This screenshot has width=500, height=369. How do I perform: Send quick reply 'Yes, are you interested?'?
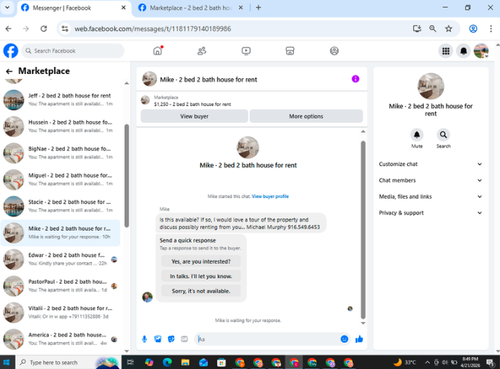pos(201,262)
